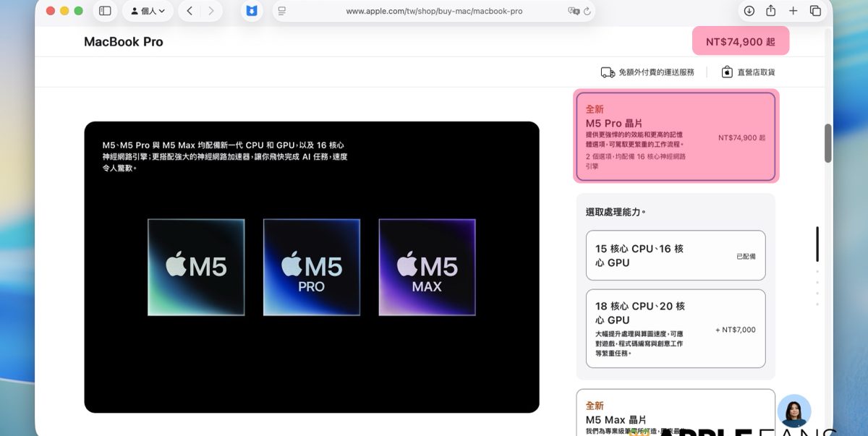Open the 個人 profile dropdown
This screenshot has height=436, width=868.
coord(147,11)
